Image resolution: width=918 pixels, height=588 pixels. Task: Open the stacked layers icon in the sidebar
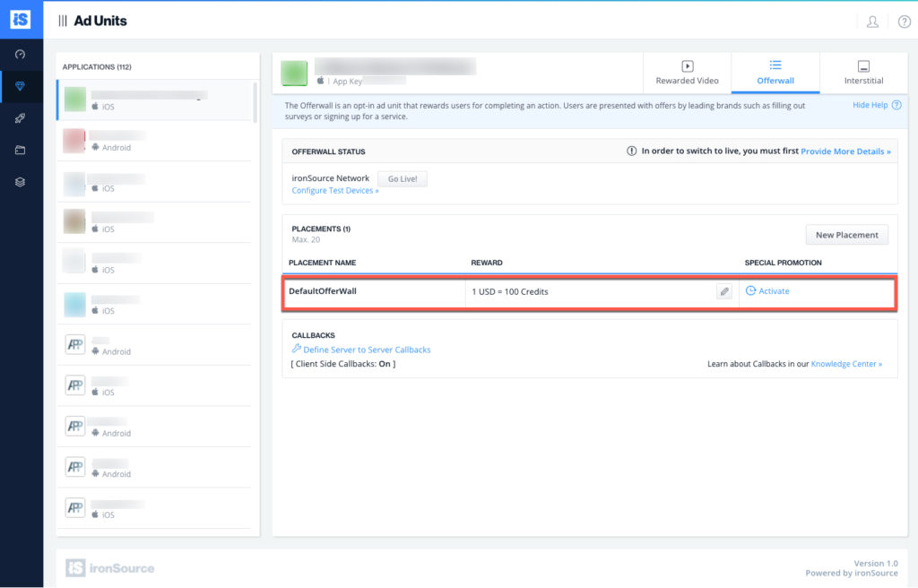click(21, 182)
